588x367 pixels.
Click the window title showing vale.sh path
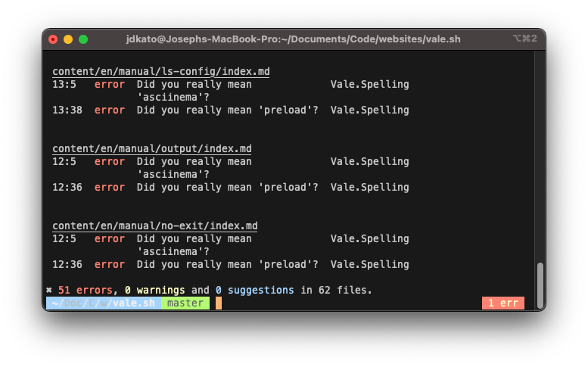[294, 39]
